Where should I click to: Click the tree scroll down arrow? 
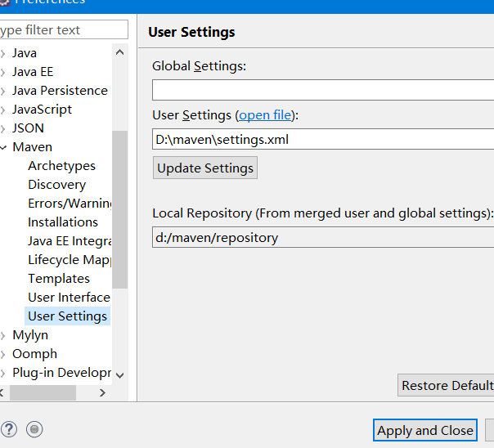120,374
